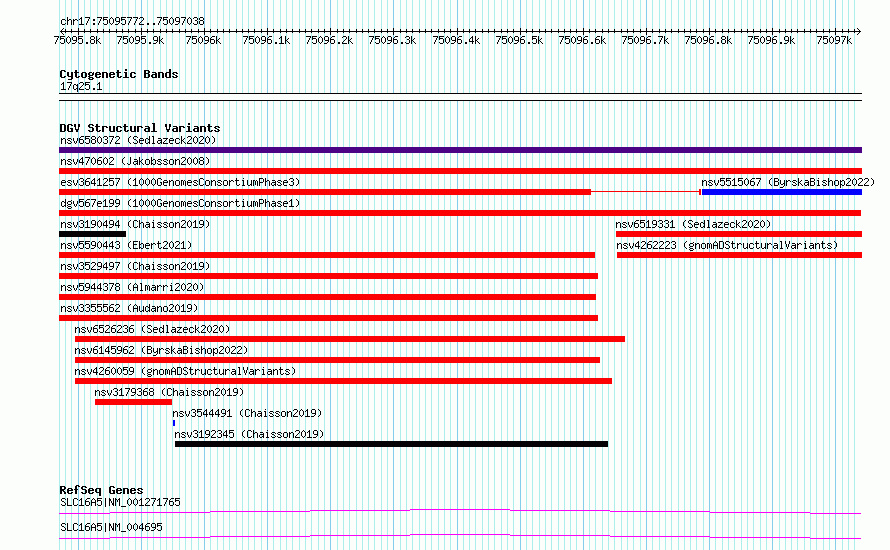Click the red nsv3355562 variant bar
Screen dimensions: 890x550
point(329,318)
